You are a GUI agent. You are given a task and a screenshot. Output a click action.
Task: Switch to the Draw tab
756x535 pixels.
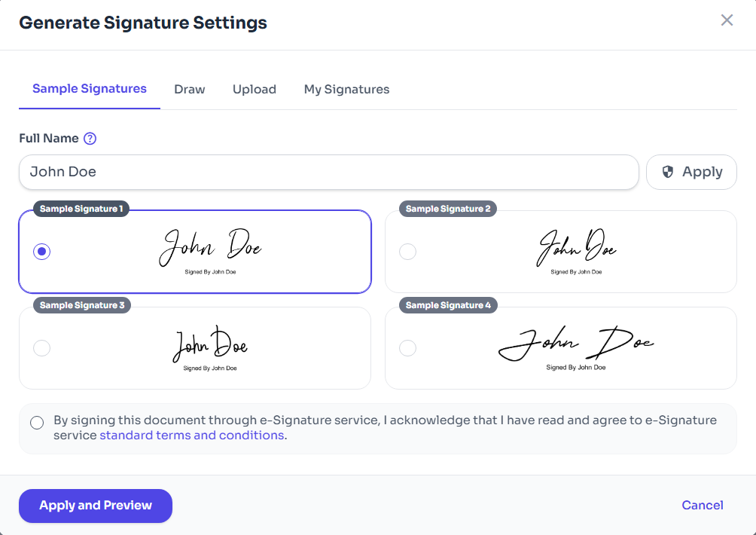[189, 89]
